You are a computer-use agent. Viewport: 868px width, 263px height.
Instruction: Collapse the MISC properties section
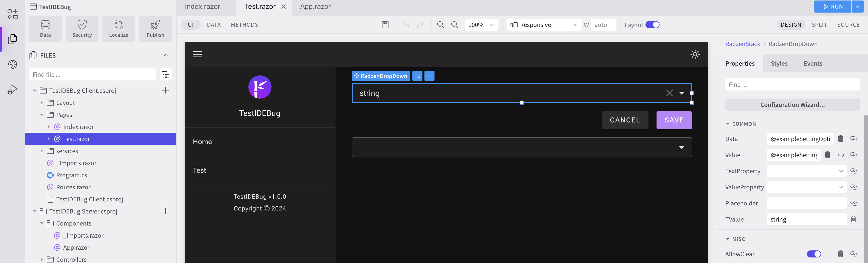pos(728,239)
